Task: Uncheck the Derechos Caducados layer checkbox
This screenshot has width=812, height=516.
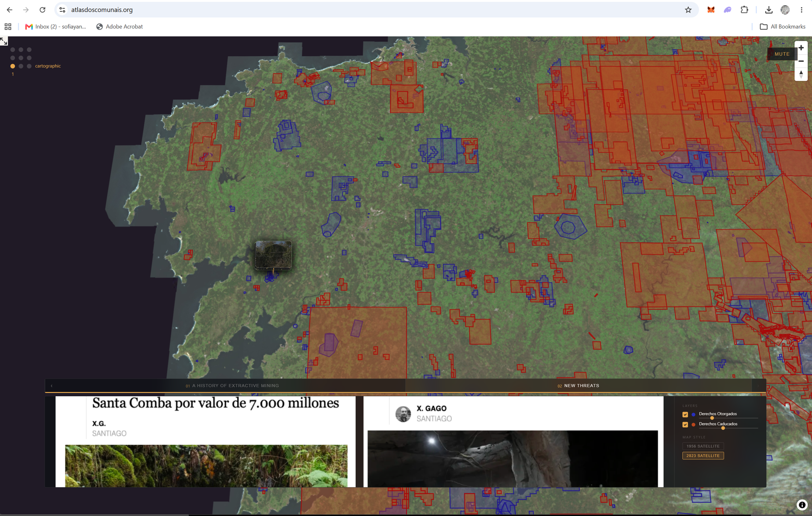Action: 685,425
